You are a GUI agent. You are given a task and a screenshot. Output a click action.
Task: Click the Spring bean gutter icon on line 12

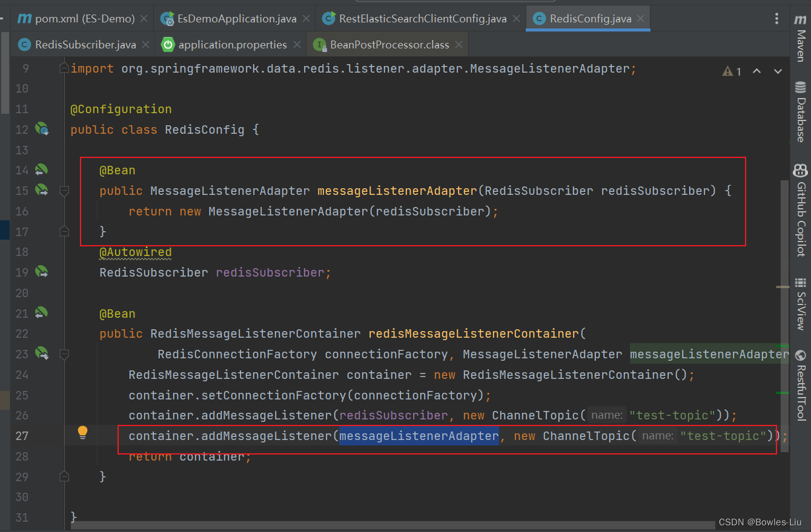(x=41, y=129)
